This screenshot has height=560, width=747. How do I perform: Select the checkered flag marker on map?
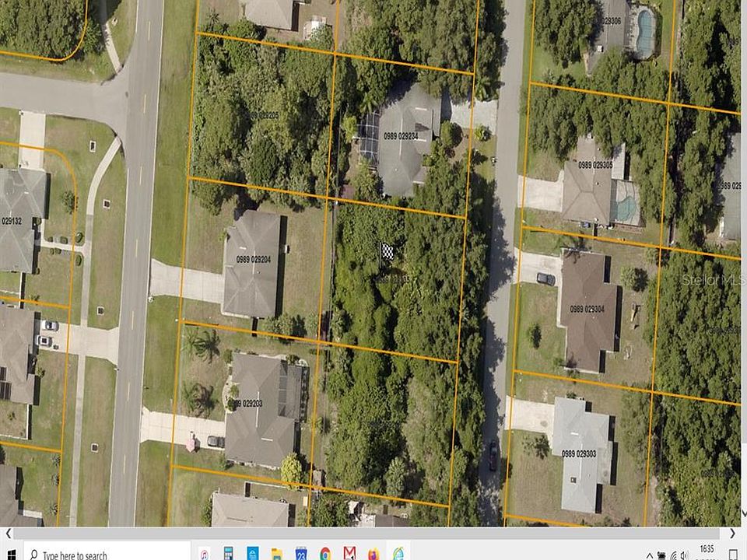(387, 251)
